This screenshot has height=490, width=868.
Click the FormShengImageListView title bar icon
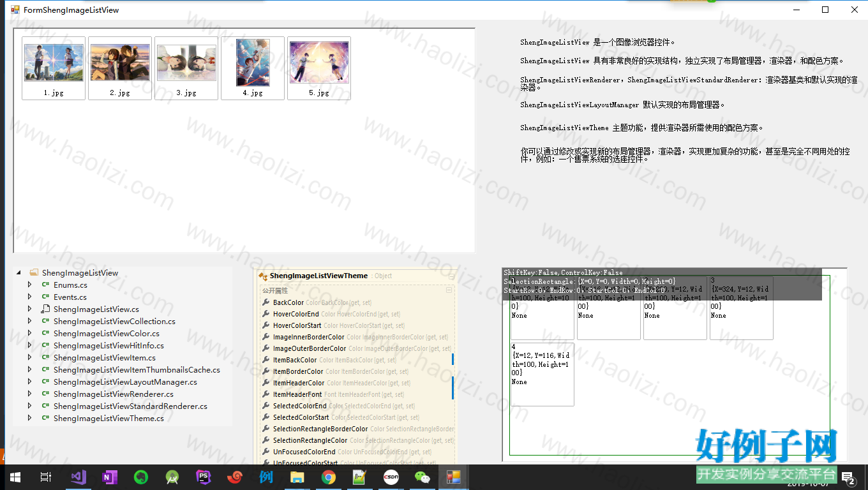15,10
